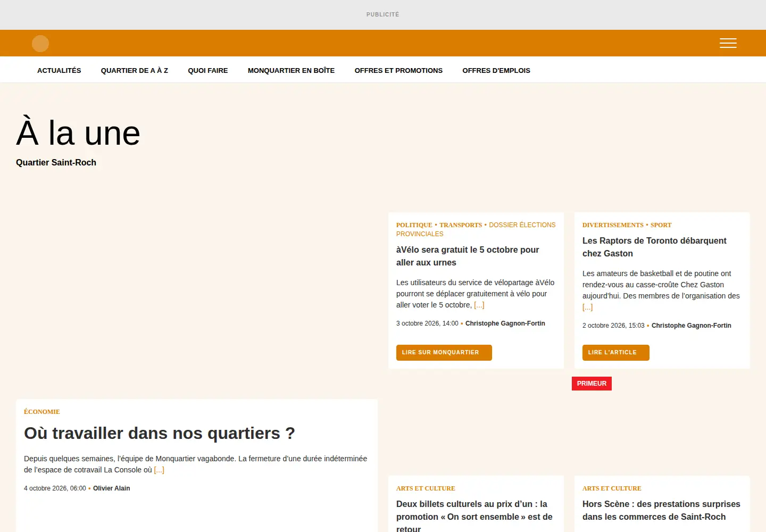Click Arts et culture tag above Hors Scène
Screen dimensions: 766x532
point(612,488)
